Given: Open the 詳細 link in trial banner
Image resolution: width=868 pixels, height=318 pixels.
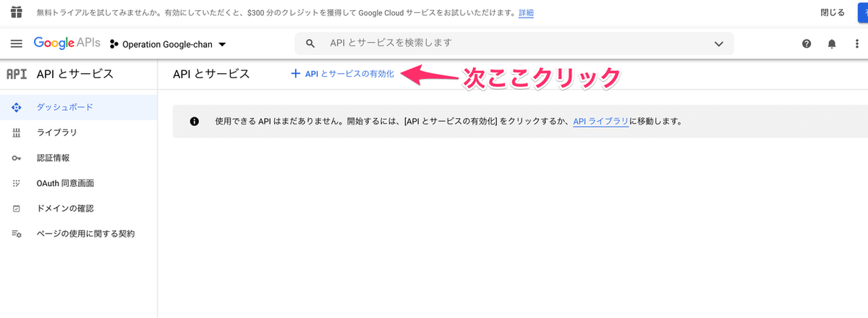Looking at the screenshot, I should pyautogui.click(x=526, y=13).
